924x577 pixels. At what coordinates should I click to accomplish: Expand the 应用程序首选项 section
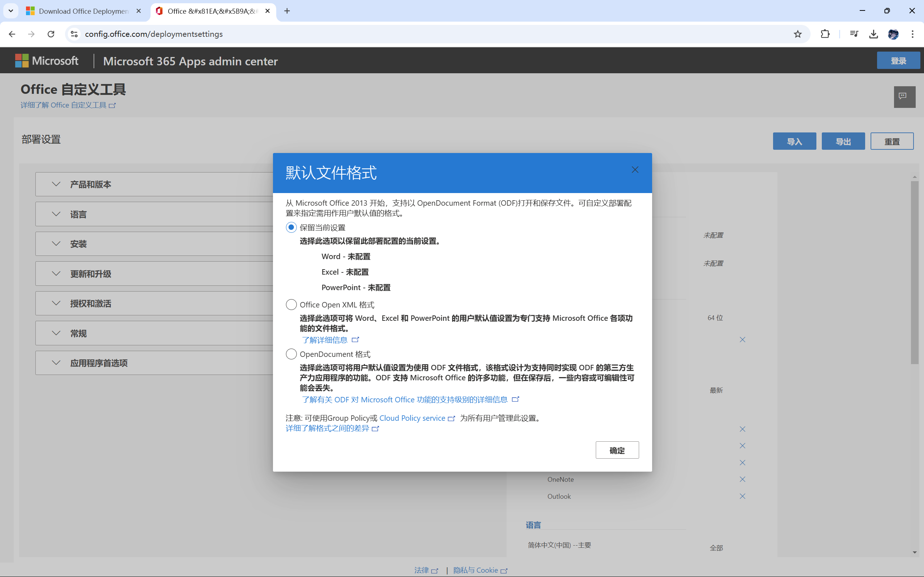pyautogui.click(x=154, y=363)
